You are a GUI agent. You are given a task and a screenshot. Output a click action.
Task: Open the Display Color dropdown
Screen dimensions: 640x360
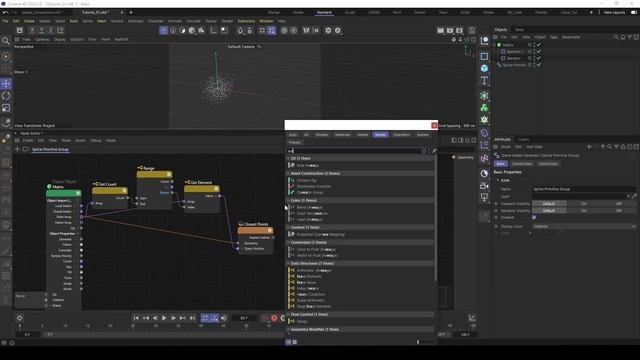click(x=584, y=227)
